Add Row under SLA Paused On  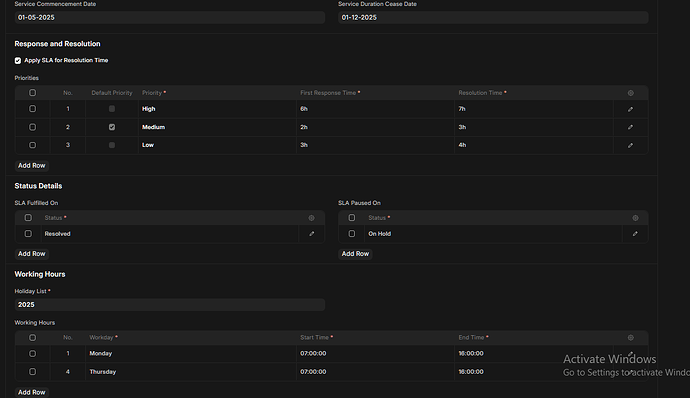355,254
